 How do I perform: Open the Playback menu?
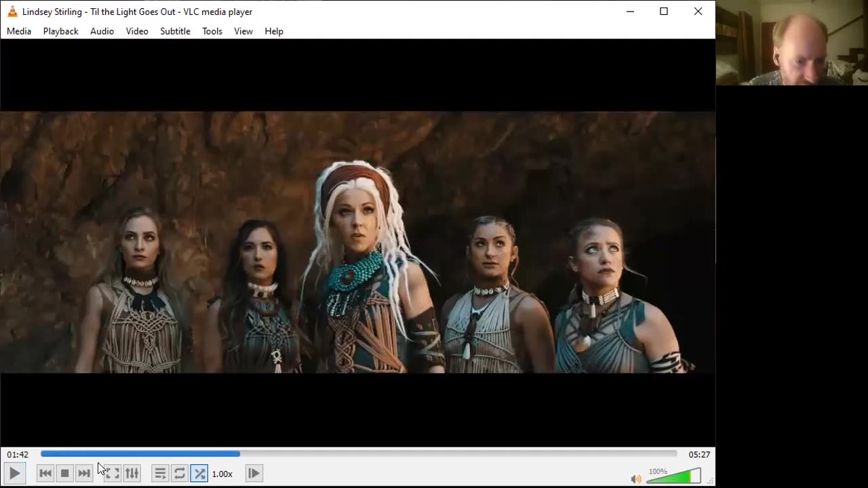[x=61, y=31]
